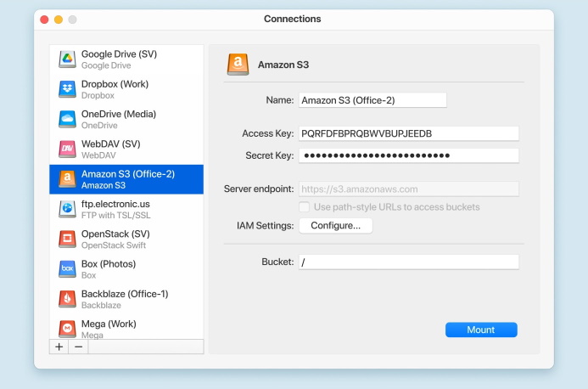
Task: Enable path-style URLs to access buckets
Action: pyautogui.click(x=304, y=207)
